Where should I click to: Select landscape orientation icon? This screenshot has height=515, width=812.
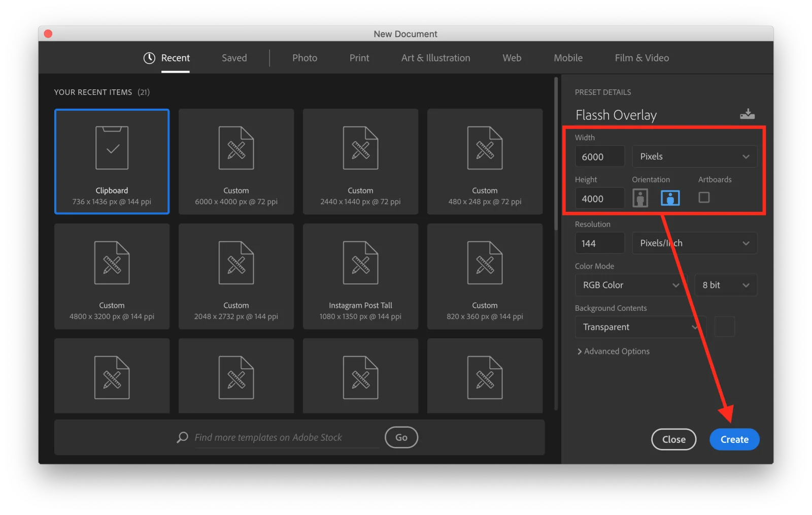click(x=670, y=198)
